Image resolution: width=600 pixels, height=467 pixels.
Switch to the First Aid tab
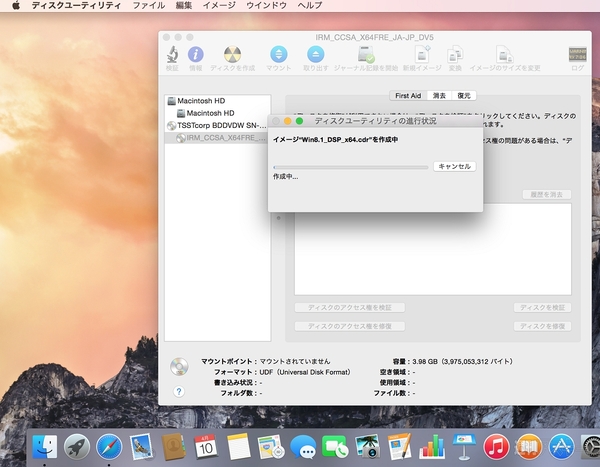pos(408,96)
